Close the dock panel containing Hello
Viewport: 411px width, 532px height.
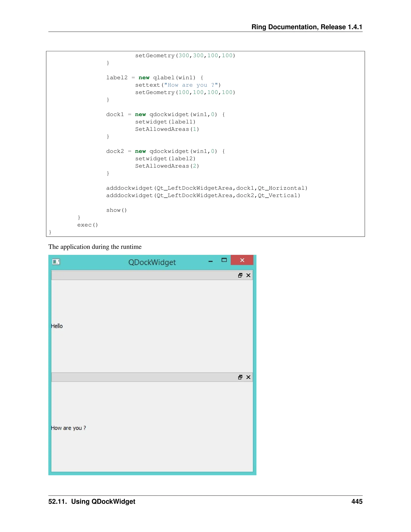248,275
